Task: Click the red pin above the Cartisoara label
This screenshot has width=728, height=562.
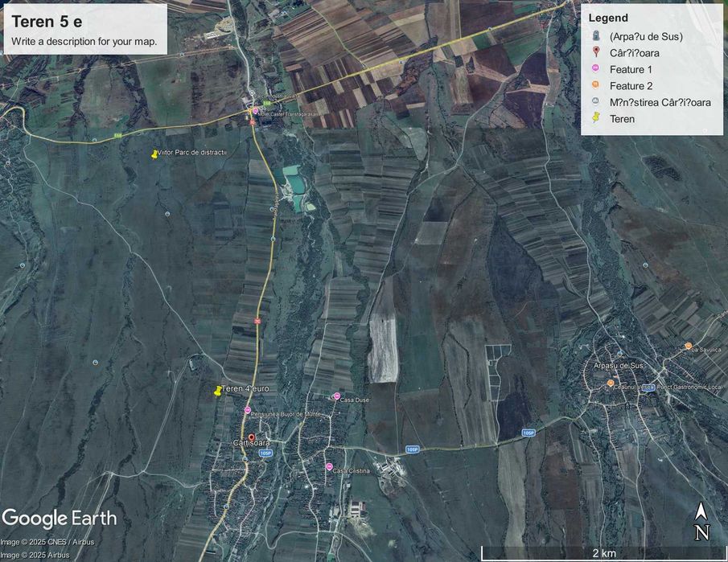Action: (x=251, y=437)
